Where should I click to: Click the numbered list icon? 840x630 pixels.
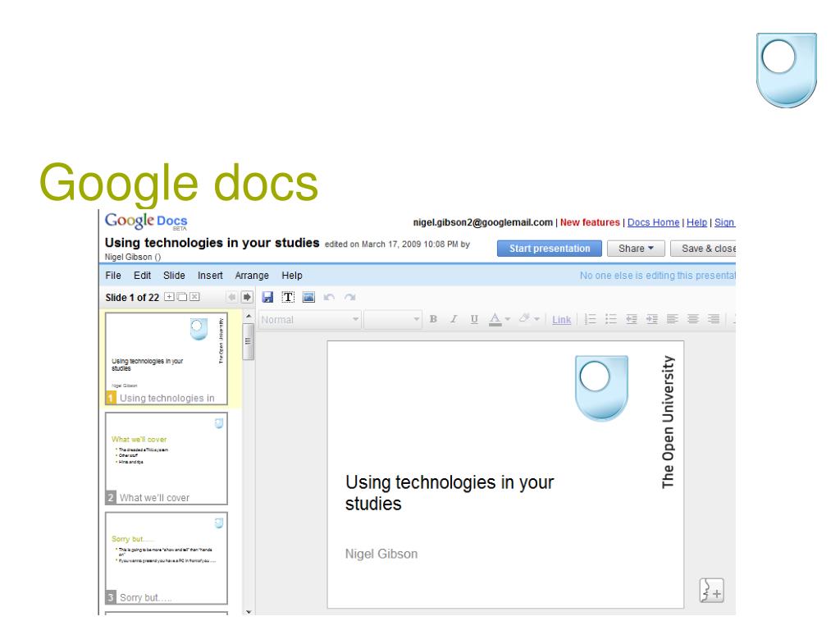[x=591, y=319]
